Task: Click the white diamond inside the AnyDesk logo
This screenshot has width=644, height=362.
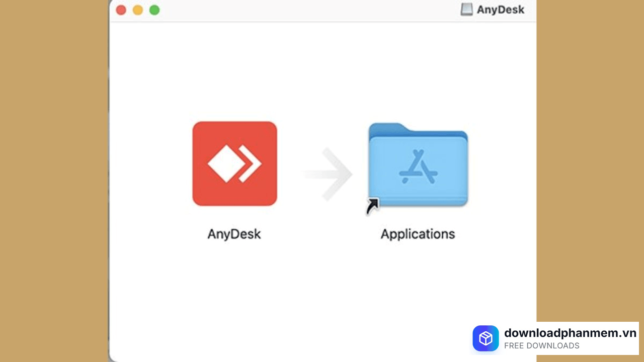Action: (226, 163)
